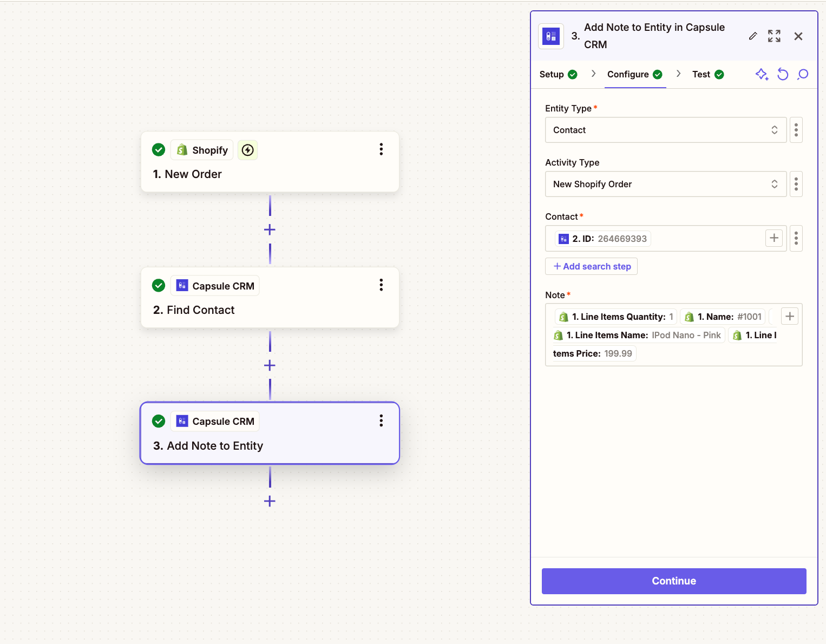826x644 pixels.
Task: Switch to the Setup tab
Action: pyautogui.click(x=558, y=75)
